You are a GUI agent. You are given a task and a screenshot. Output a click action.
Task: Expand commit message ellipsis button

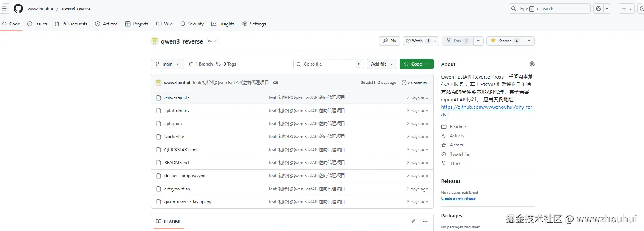pos(276,83)
